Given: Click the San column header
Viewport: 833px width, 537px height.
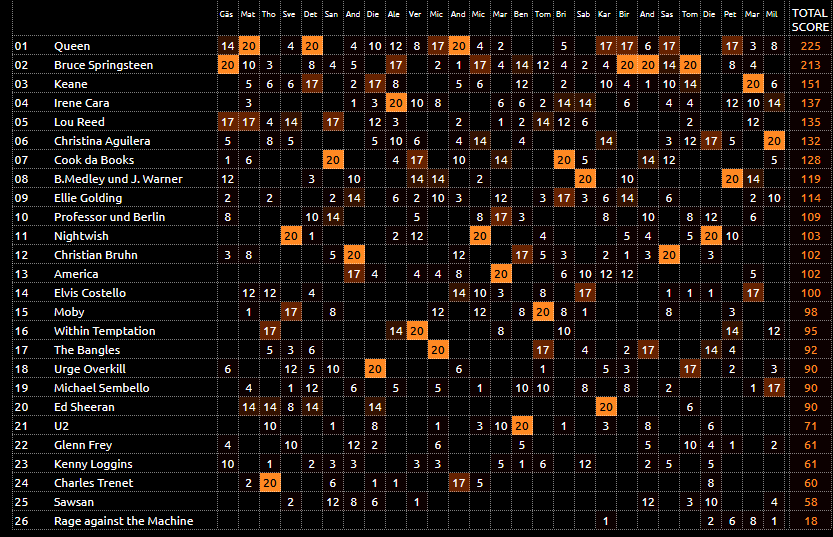Looking at the screenshot, I should (331, 14).
